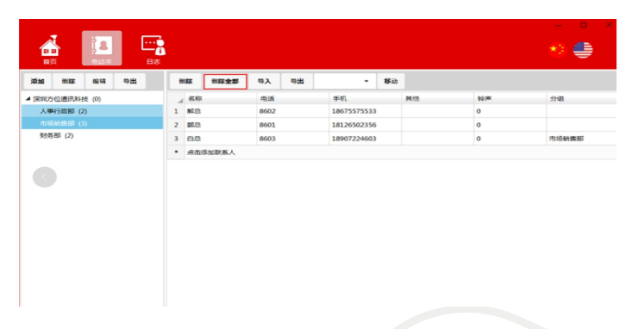The width and height of the screenshot is (644, 329).
Task: Click 编辑 in the group panel
Action: 99,81
